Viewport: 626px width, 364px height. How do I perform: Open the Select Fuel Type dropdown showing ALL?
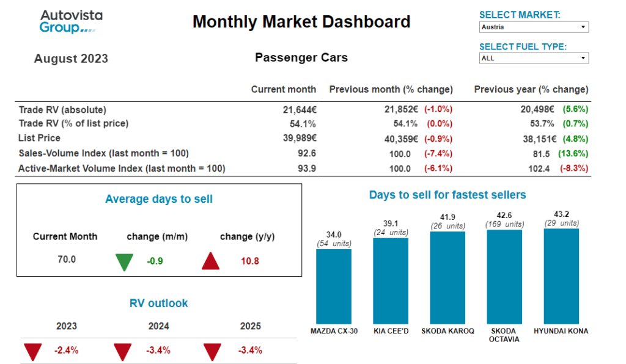[x=533, y=59]
